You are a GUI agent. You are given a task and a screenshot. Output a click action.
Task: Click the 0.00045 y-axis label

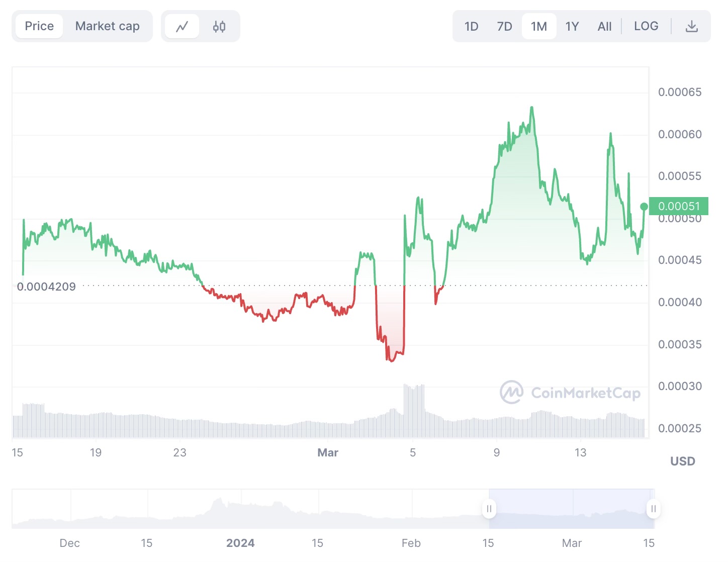(680, 260)
